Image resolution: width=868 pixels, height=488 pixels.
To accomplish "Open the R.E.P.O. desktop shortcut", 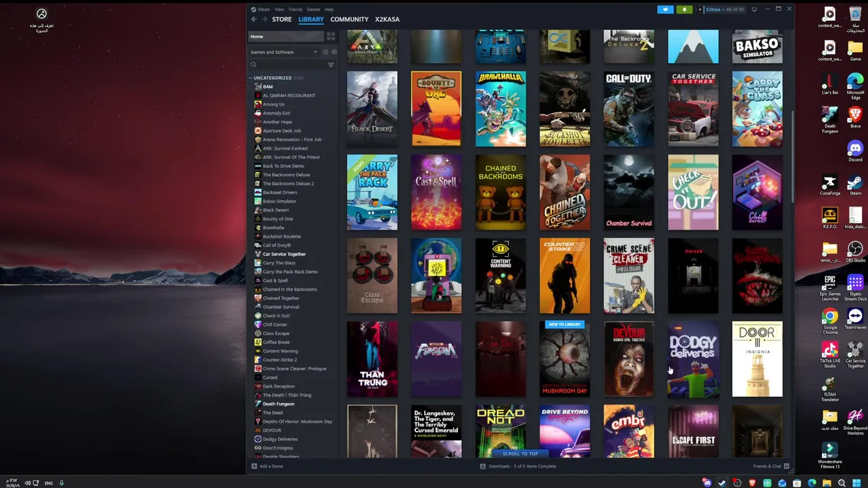I will coord(830,219).
